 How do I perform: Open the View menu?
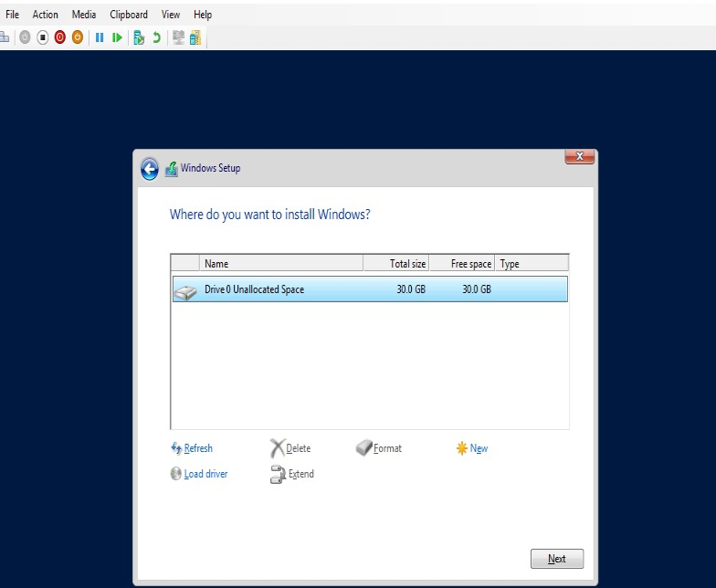(x=171, y=15)
